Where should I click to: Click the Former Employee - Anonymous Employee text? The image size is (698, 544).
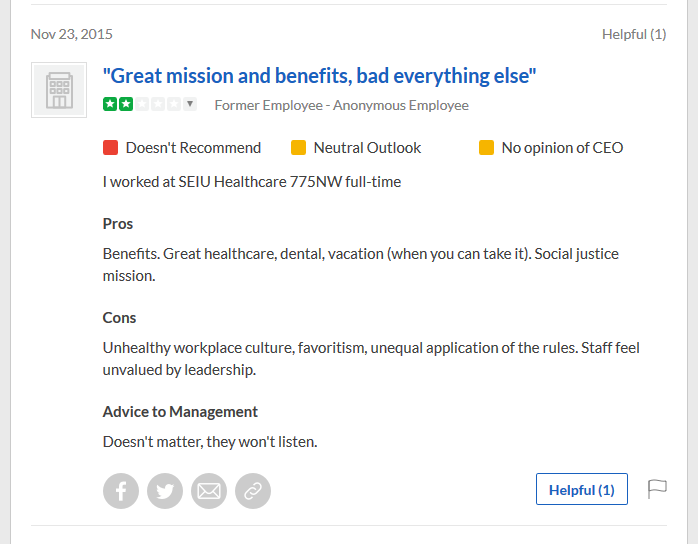341,105
